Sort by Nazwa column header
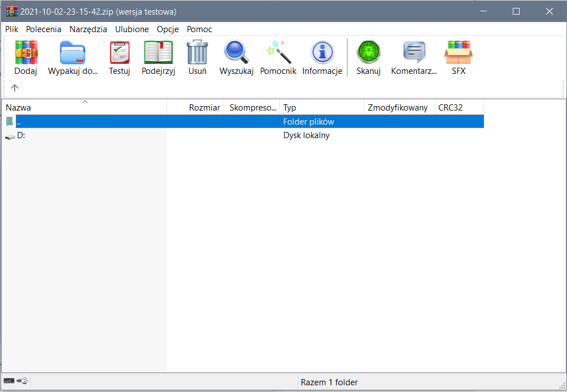Viewport: 567px width, 392px height. tap(85, 107)
